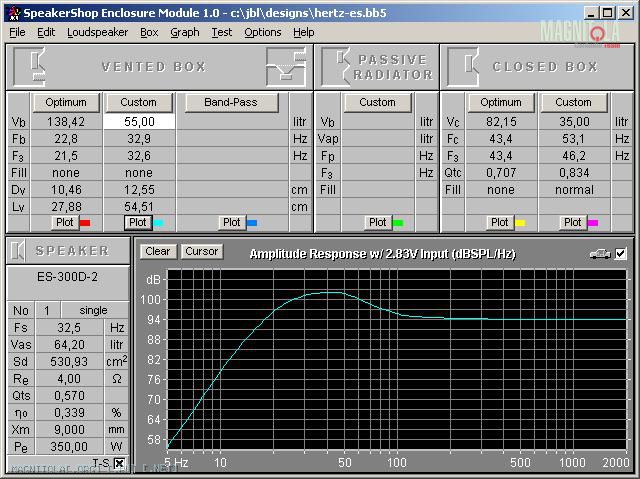Open the Test menu
Viewport: 640px width, 479px height.
222,32
